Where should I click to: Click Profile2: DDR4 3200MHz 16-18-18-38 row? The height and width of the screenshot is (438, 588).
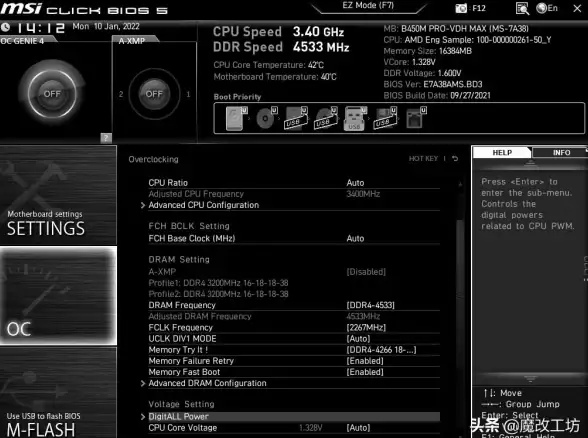click(219, 294)
